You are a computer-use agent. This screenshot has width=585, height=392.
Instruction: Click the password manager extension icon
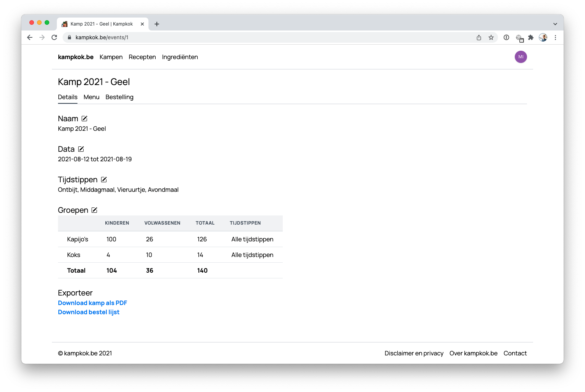tap(506, 37)
